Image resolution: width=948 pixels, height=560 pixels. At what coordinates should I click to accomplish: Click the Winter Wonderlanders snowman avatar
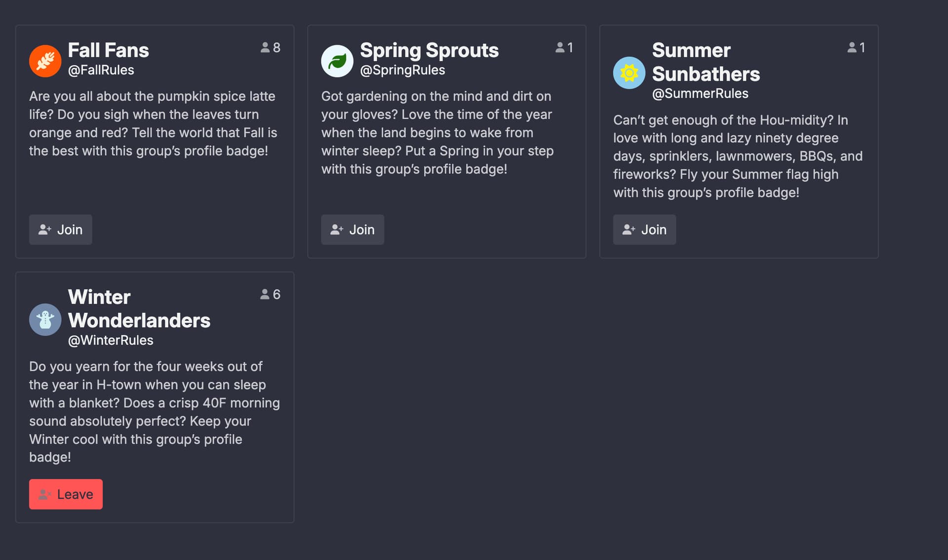pyautogui.click(x=45, y=320)
